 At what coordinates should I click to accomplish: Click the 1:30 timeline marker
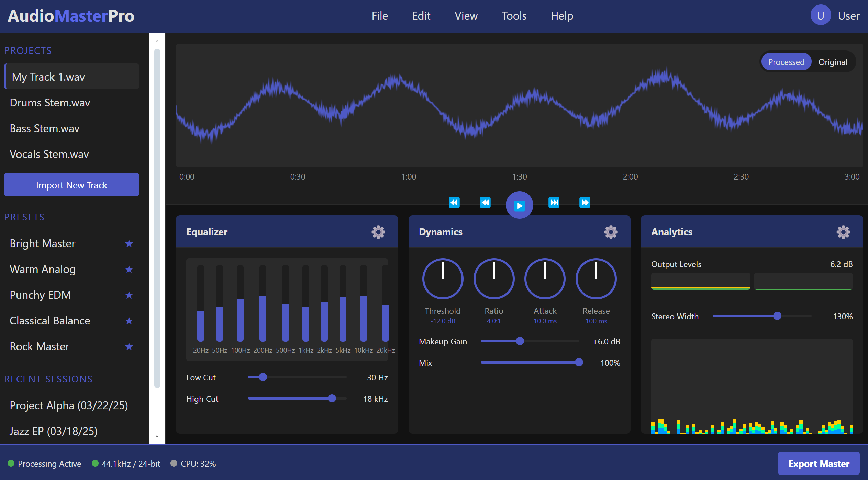(519, 177)
